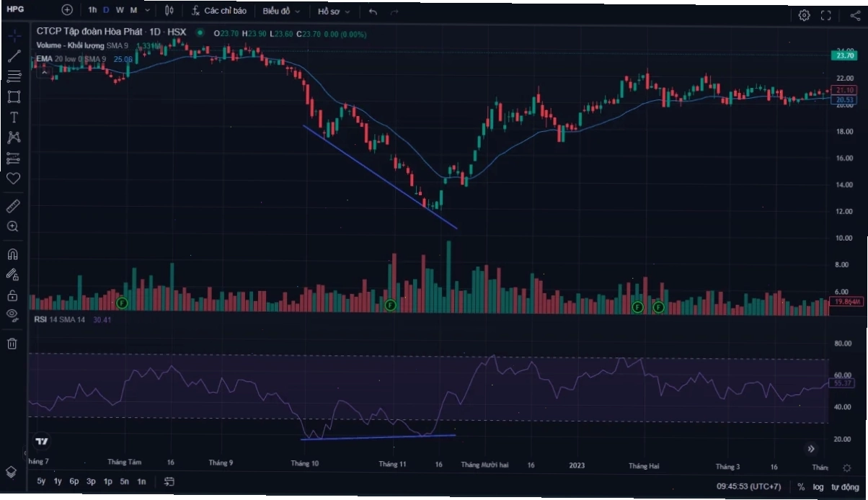Toggle stay in drawing mode pencil-lock
Screen dimensions: 868x500
pos(12,274)
